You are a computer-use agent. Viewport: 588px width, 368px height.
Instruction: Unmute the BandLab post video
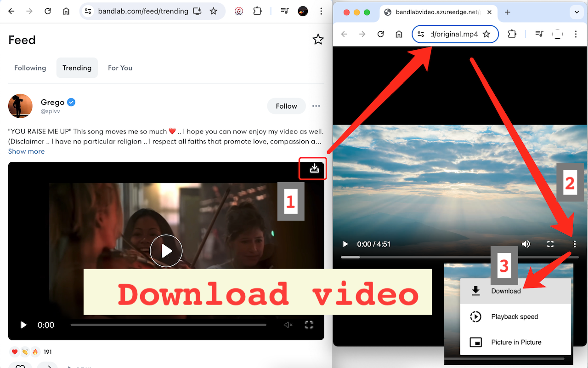coord(288,325)
